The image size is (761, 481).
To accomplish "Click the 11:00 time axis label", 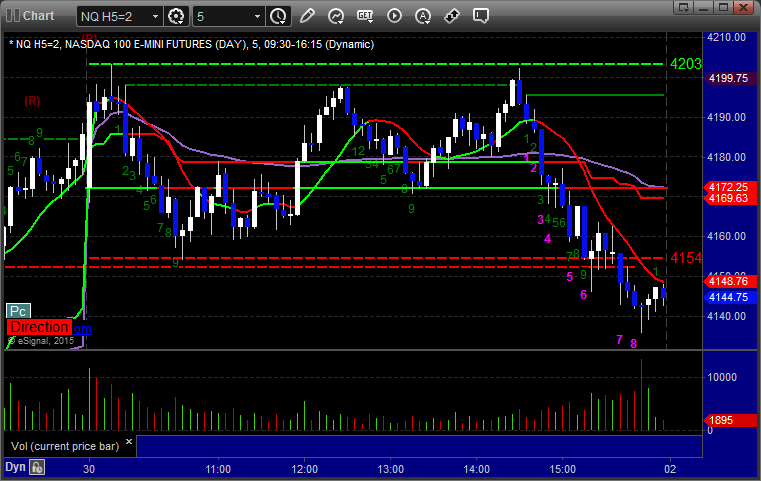I will 218,469.
